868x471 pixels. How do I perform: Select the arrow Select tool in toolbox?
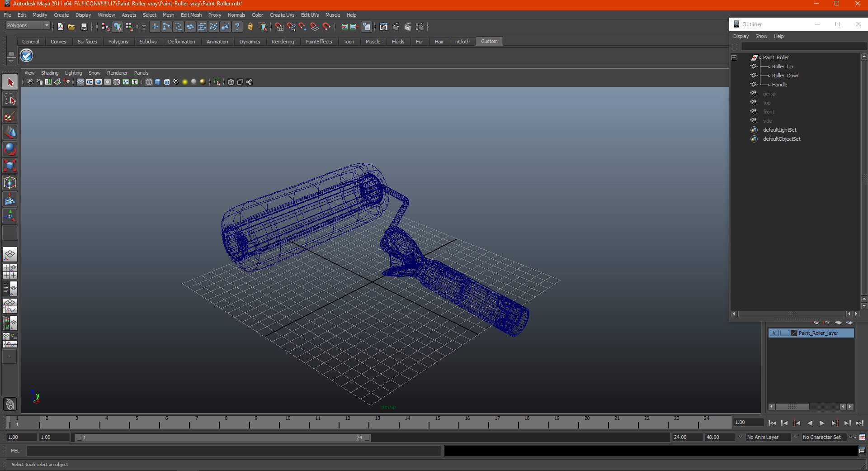click(10, 82)
